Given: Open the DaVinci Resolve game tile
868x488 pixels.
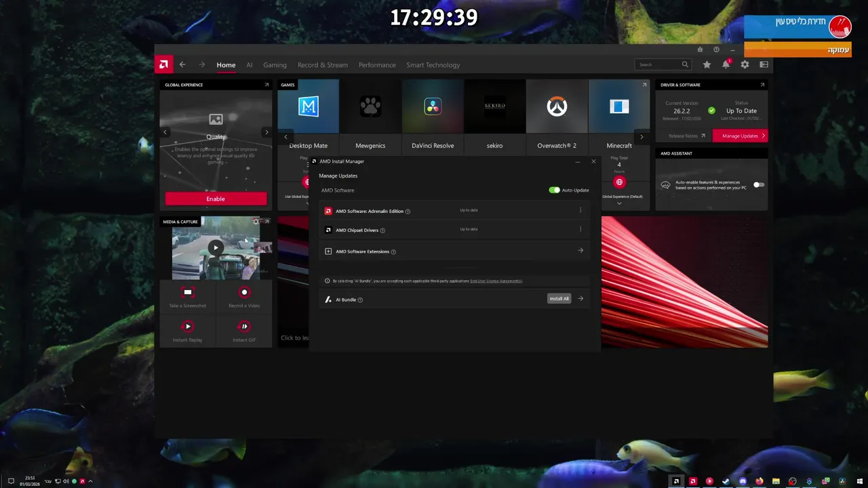Looking at the screenshot, I should 433,106.
